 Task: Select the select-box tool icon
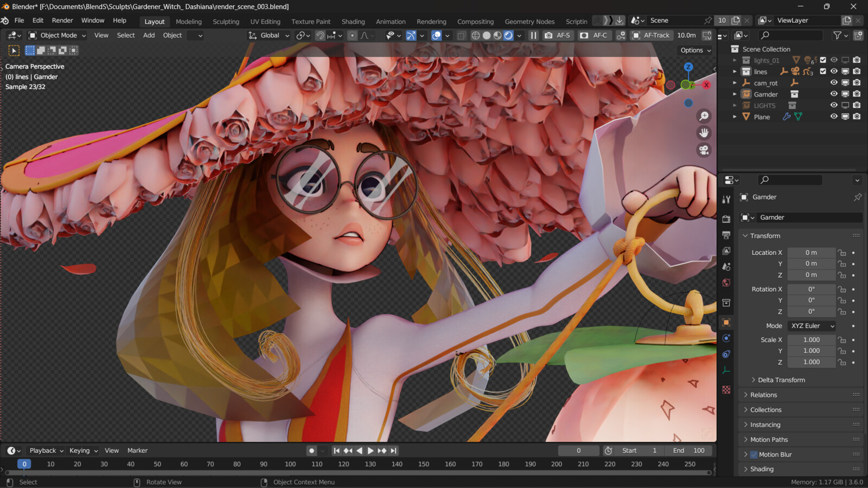14,50
